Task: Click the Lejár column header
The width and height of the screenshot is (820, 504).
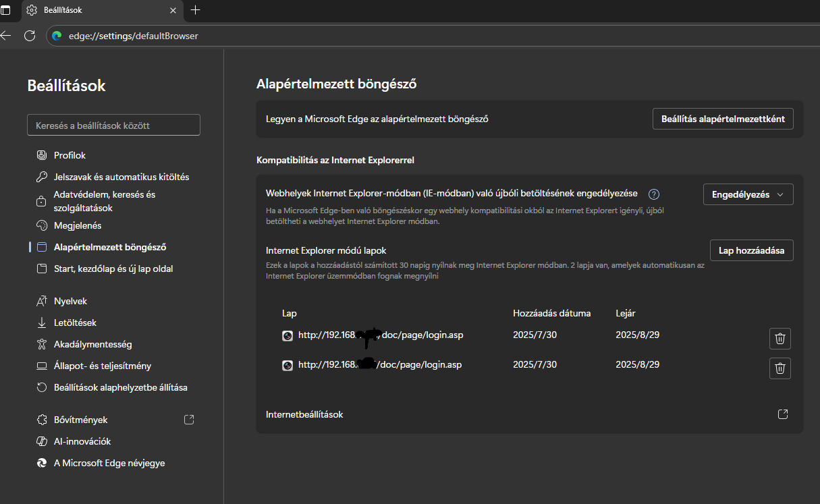Action: point(626,313)
